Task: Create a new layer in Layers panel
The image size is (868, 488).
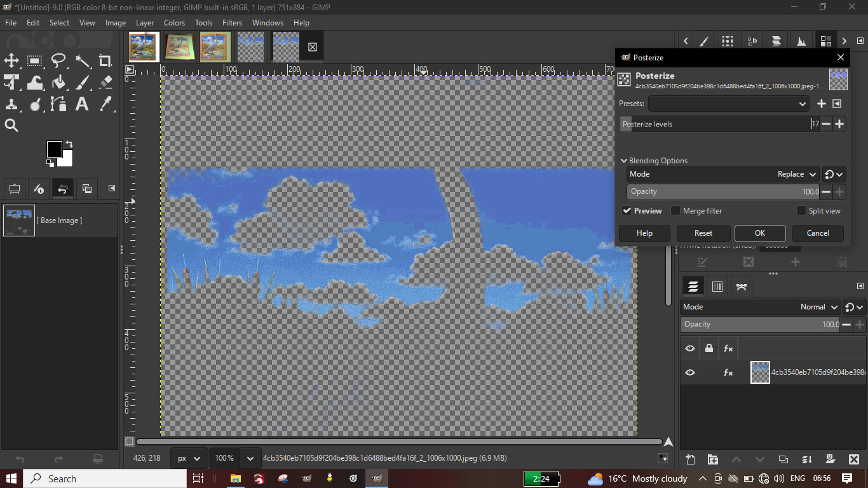Action: click(690, 459)
